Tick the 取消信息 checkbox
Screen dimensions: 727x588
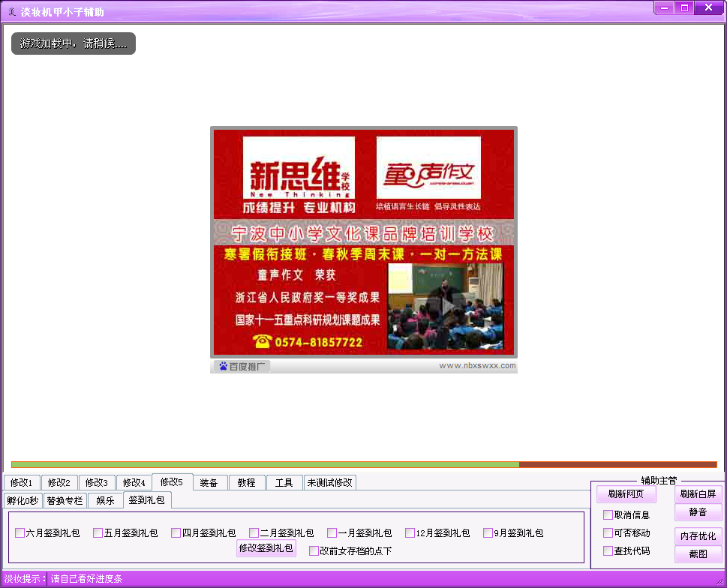pyautogui.click(x=608, y=514)
